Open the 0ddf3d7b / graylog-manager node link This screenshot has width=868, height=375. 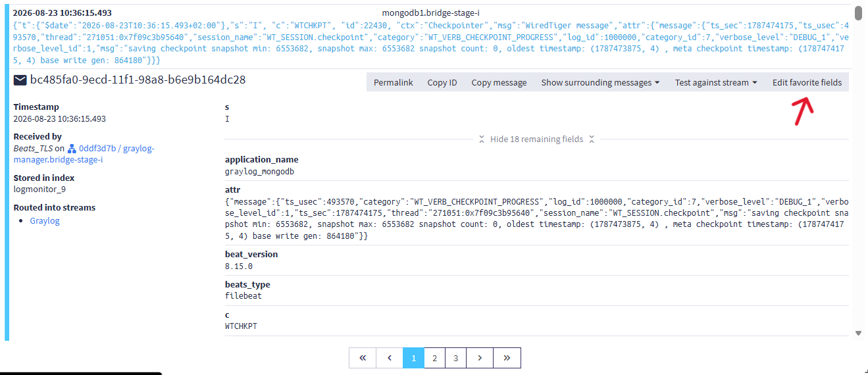pos(84,154)
